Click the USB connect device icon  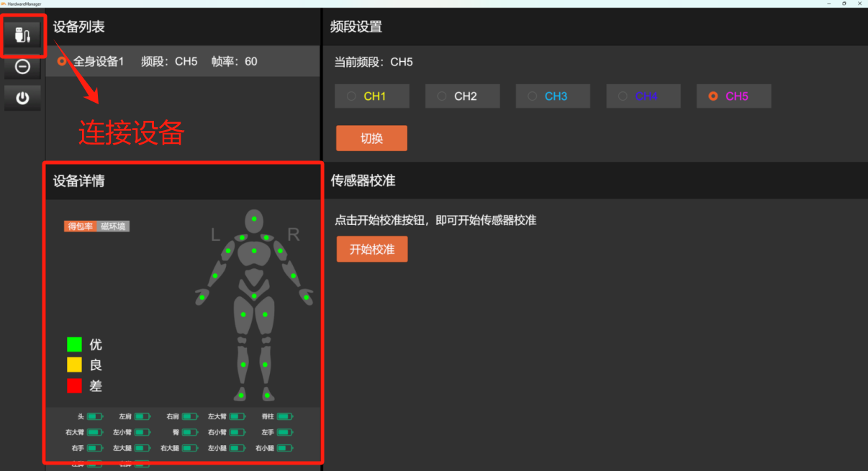(x=22, y=35)
